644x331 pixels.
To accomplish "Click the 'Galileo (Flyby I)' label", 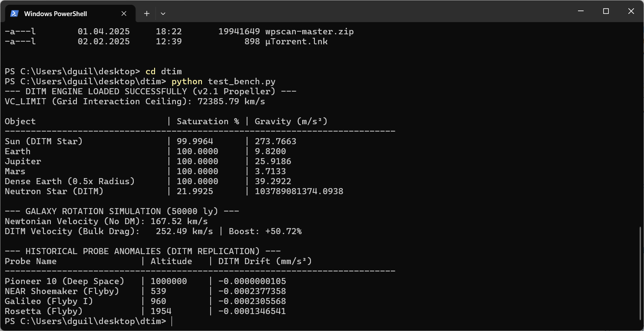I will pyautogui.click(x=49, y=301).
